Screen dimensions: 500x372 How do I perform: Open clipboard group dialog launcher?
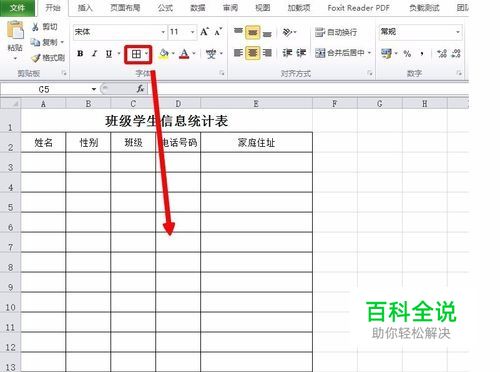(x=64, y=73)
